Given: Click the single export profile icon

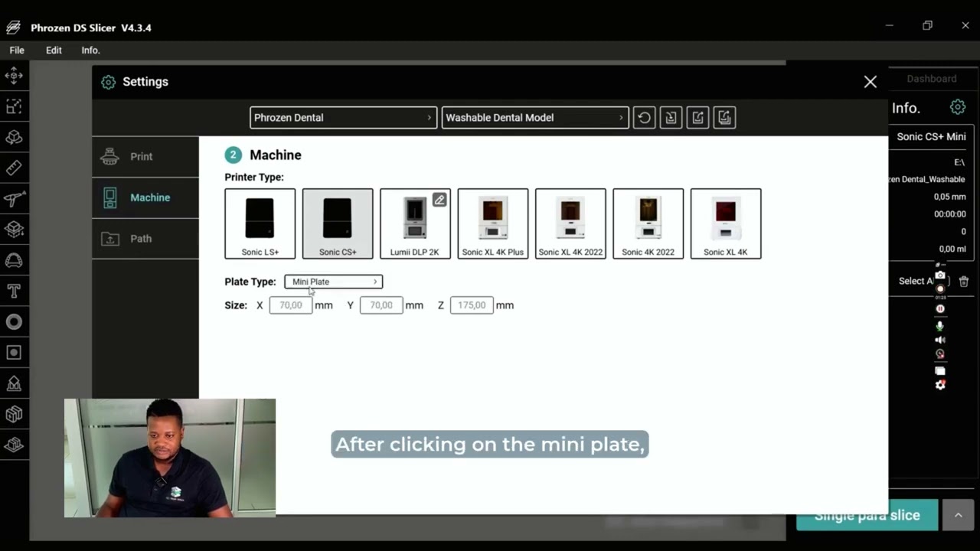Looking at the screenshot, I should [x=697, y=118].
